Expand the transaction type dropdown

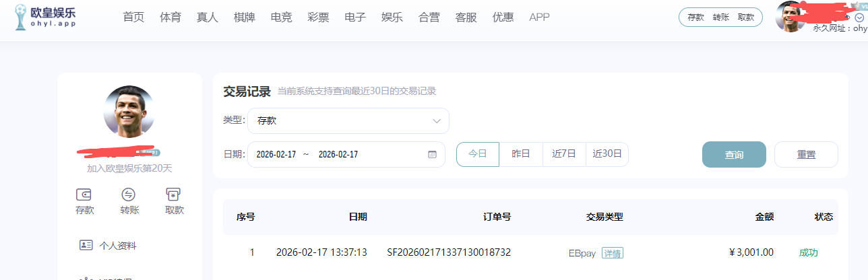click(348, 120)
